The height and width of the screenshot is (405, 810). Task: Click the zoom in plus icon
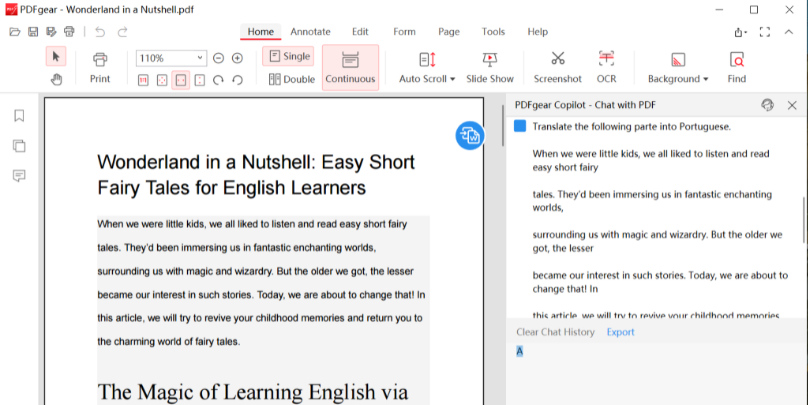click(x=237, y=58)
